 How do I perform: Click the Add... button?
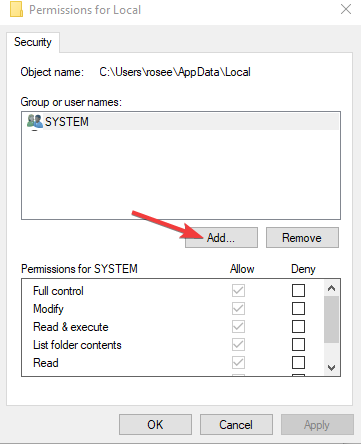tap(221, 238)
